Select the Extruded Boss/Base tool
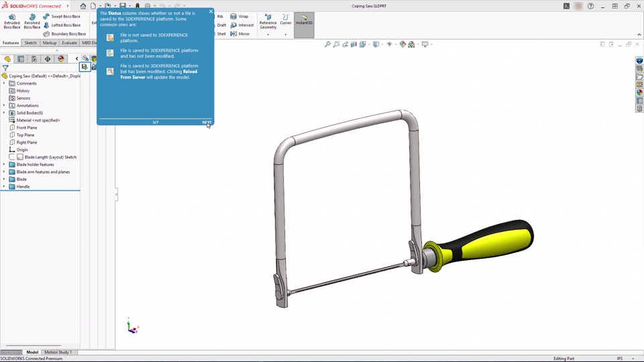The image size is (644, 362). pos(11,21)
